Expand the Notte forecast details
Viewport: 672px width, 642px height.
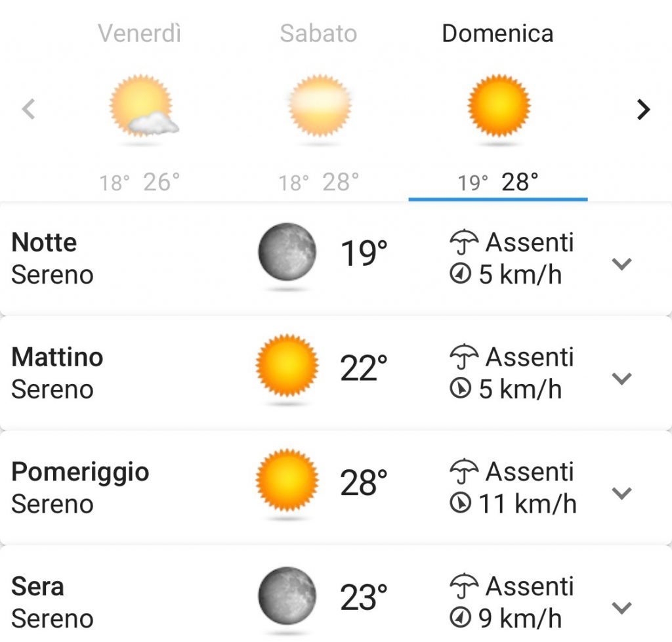coord(622,264)
